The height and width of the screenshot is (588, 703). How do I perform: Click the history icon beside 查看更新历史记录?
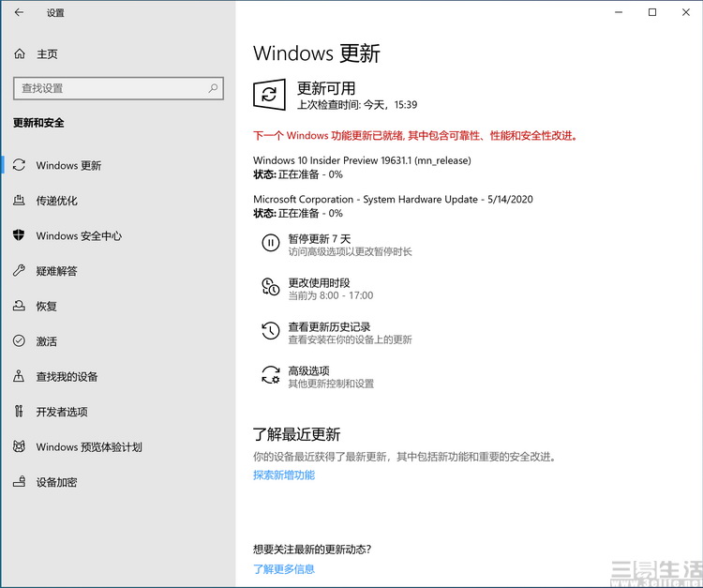[270, 331]
